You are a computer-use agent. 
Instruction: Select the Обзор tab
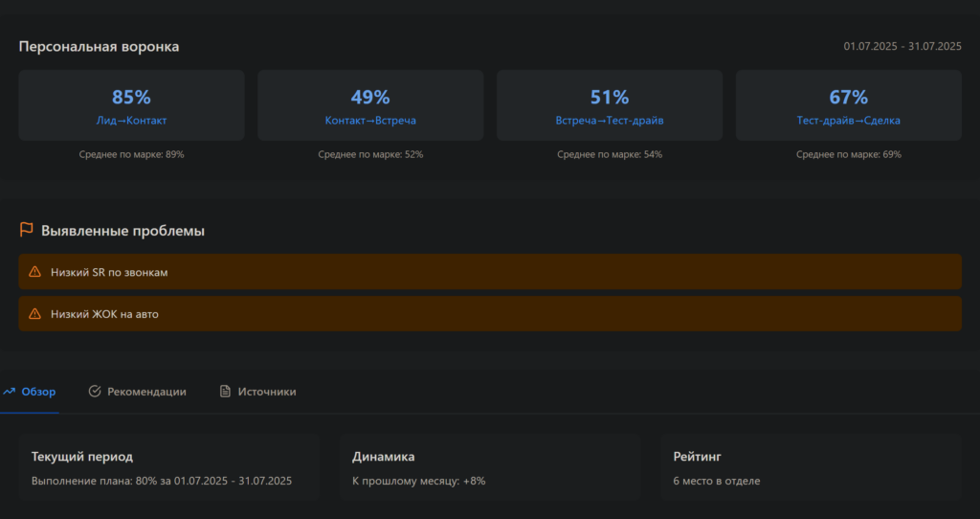38,392
